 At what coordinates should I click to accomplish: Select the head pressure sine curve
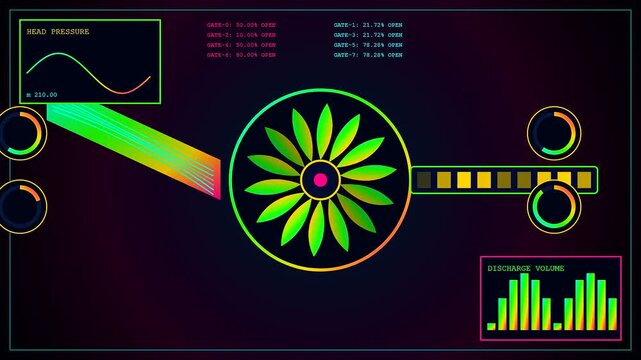point(89,73)
